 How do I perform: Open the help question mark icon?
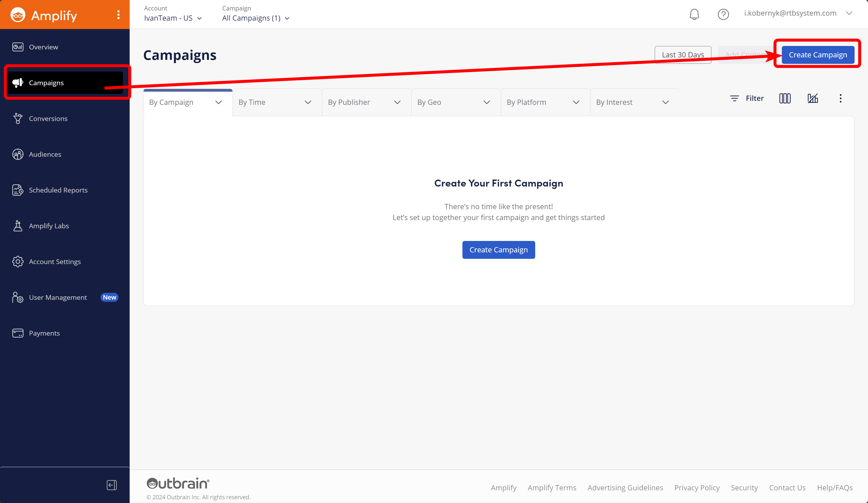pyautogui.click(x=723, y=14)
